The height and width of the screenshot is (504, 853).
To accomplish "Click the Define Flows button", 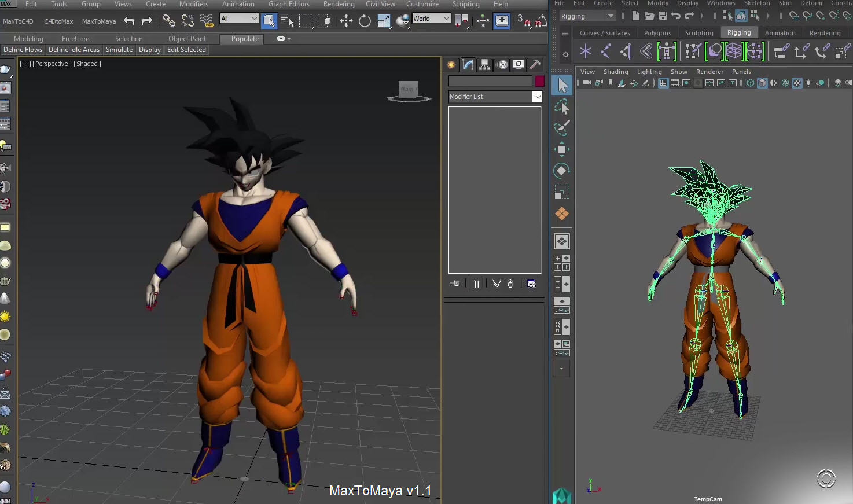I will 23,50.
